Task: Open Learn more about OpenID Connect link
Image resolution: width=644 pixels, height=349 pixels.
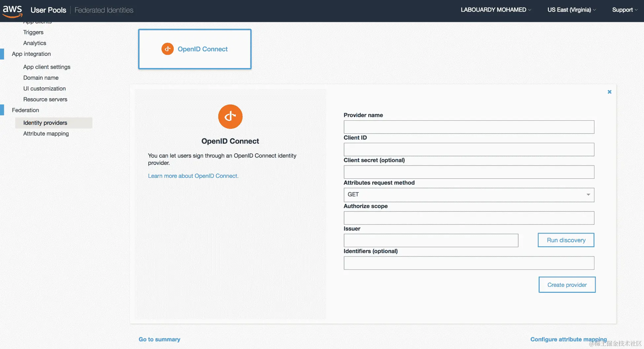Action: point(193,176)
